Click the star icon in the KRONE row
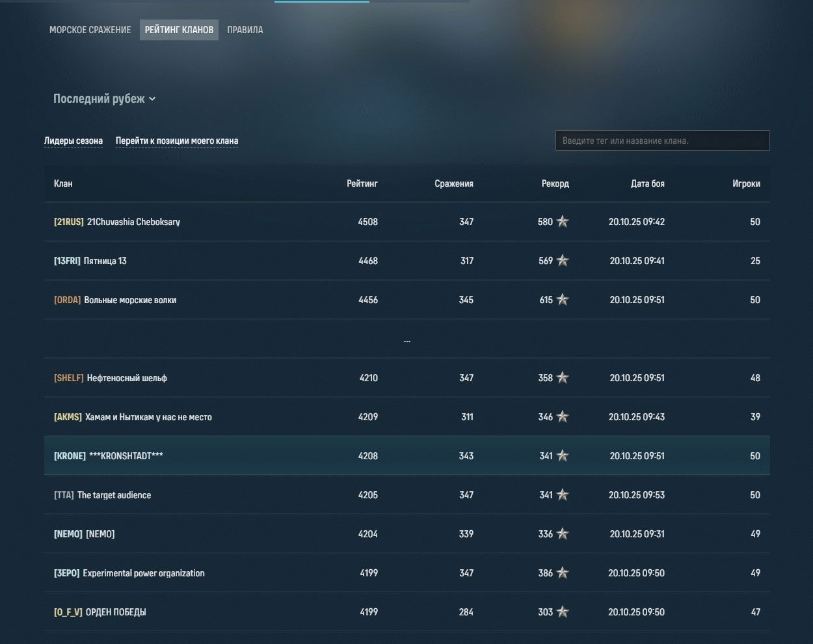The image size is (813, 644). pos(563,456)
